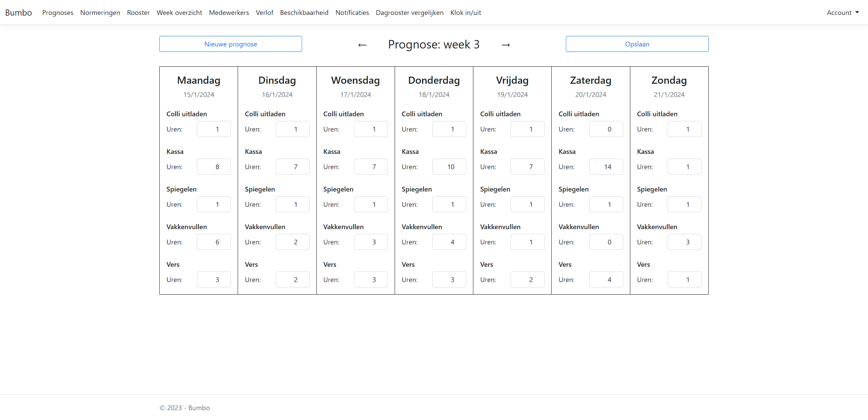Open the Prognoses page

click(58, 13)
